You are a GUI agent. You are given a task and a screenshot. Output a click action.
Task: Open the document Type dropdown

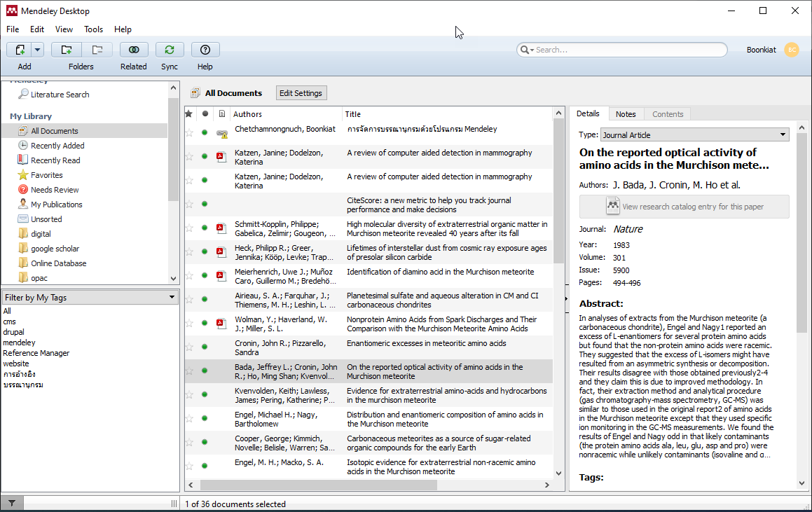click(x=694, y=135)
